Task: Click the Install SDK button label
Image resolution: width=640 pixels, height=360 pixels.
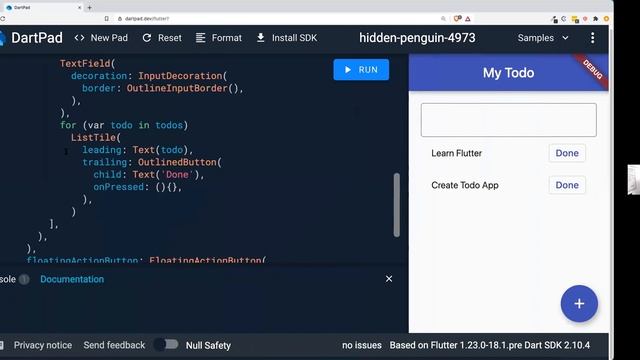Action: 294,38
